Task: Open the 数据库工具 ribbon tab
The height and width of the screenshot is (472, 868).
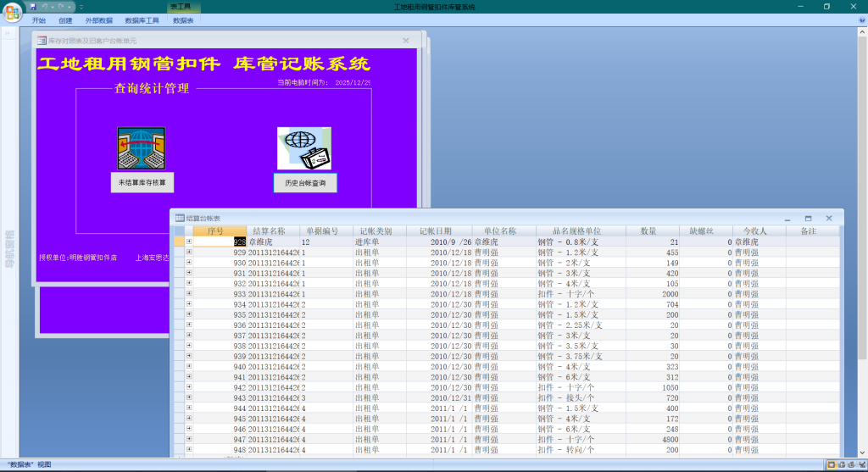Action: 142,20
